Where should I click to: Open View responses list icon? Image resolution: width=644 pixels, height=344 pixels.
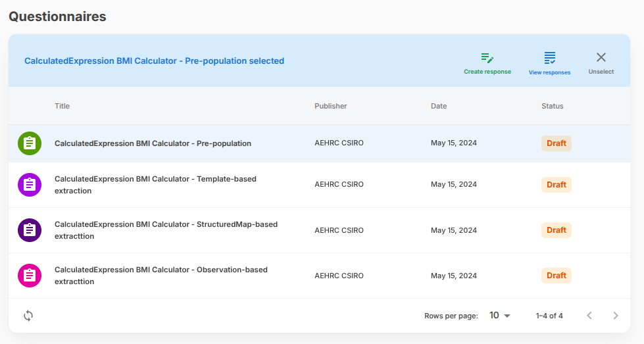pyautogui.click(x=549, y=58)
